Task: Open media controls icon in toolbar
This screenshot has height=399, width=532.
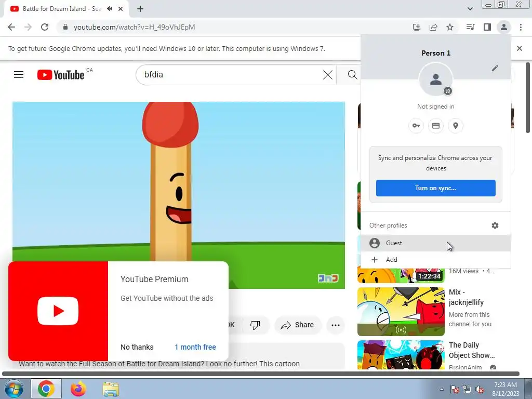Action: coord(470,27)
